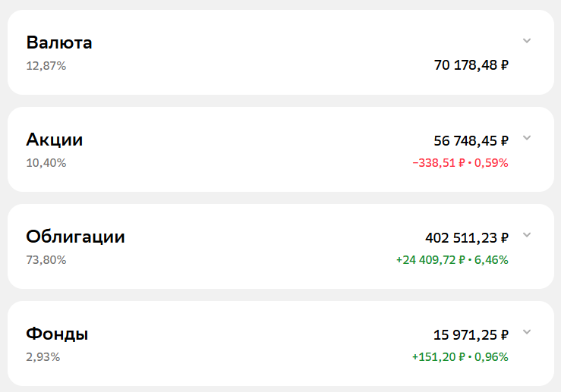Open the Облигации heading
Viewport: 561px width, 392px height.
click(75, 237)
